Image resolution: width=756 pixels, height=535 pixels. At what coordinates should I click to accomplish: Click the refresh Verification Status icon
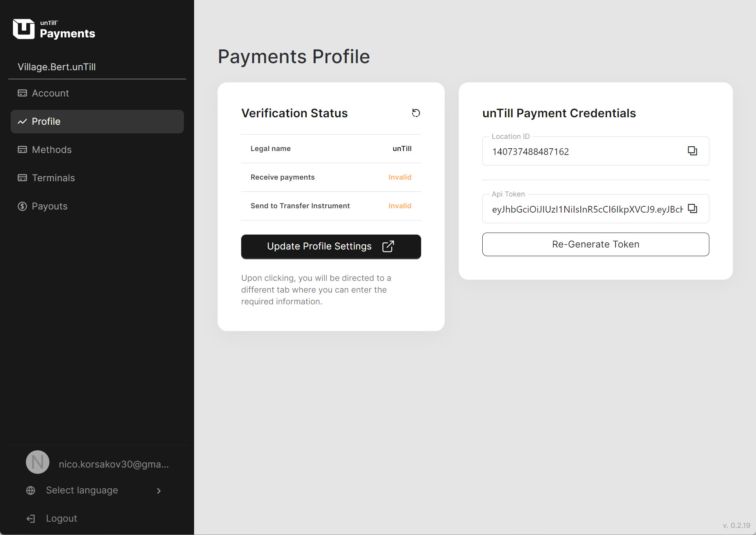(x=416, y=113)
